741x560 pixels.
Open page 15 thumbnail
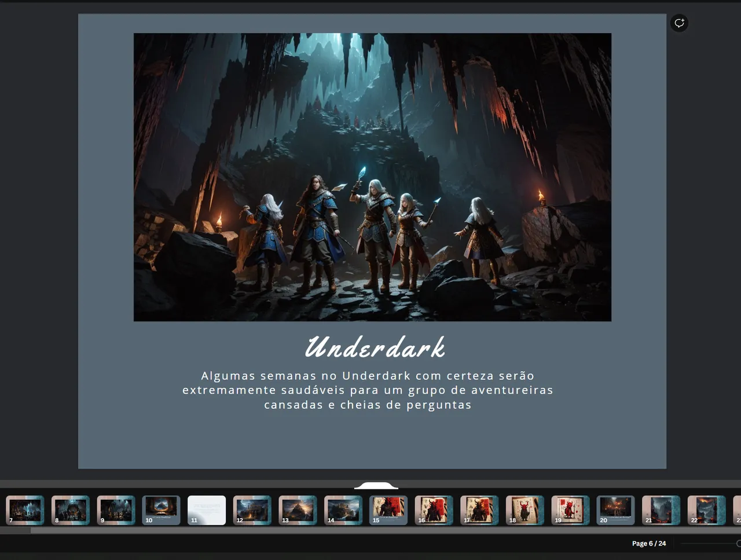(x=388, y=510)
